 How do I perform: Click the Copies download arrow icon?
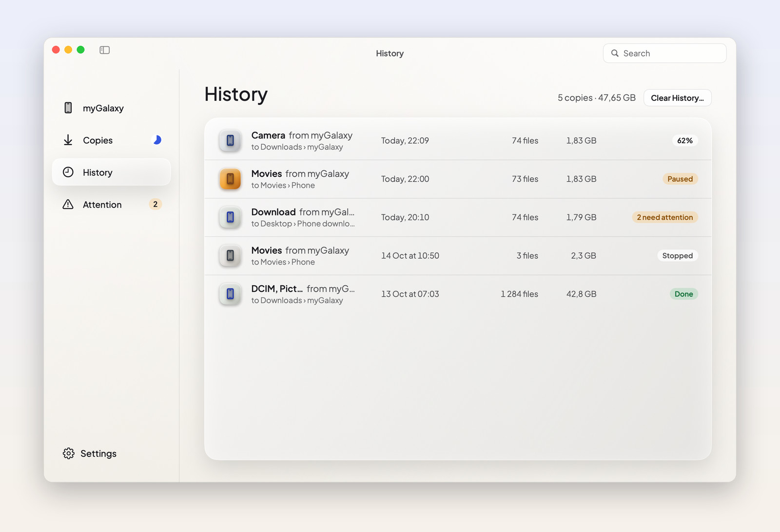(68, 140)
